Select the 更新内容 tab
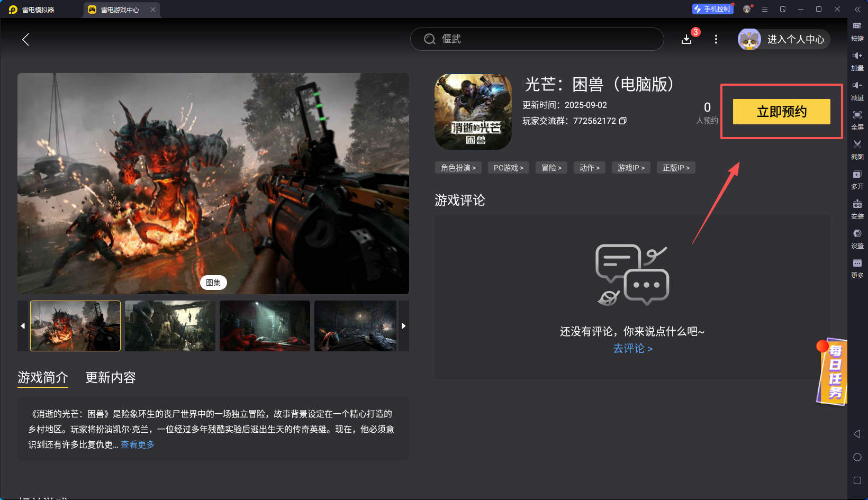The width and height of the screenshot is (868, 500). [111, 377]
